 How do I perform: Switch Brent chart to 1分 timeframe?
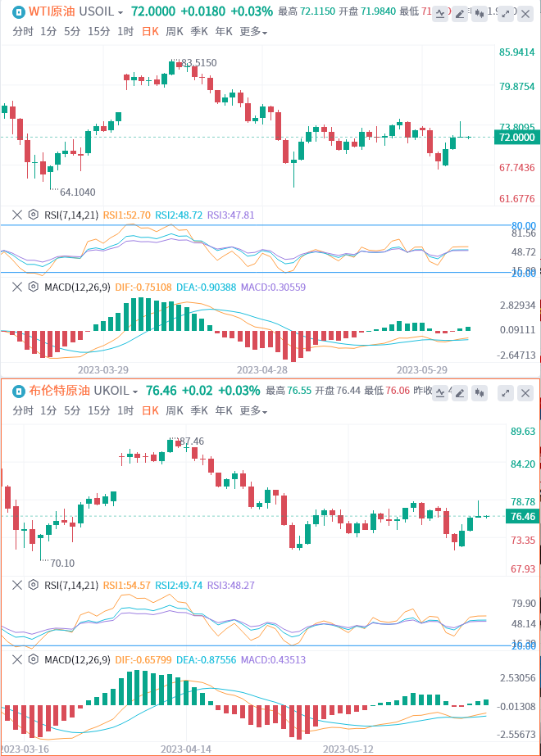pos(48,411)
